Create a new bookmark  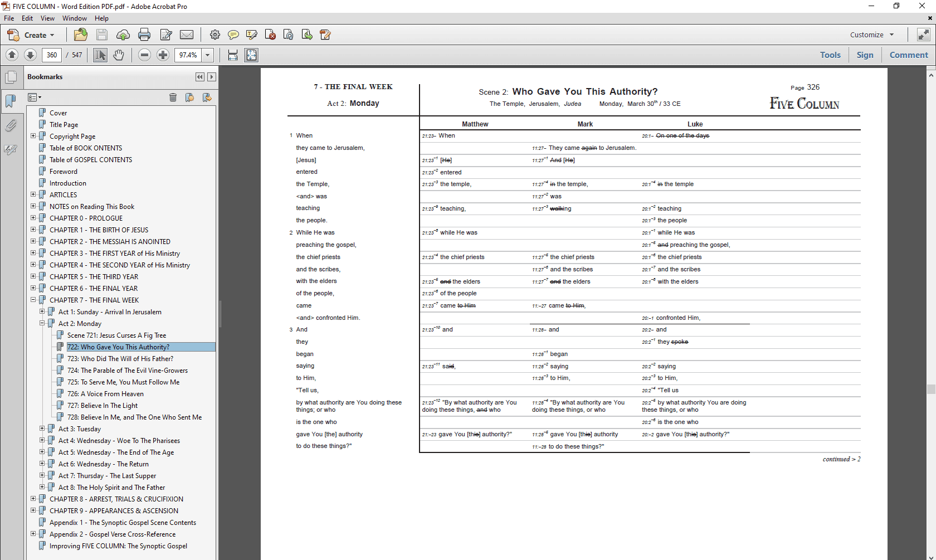(x=189, y=98)
